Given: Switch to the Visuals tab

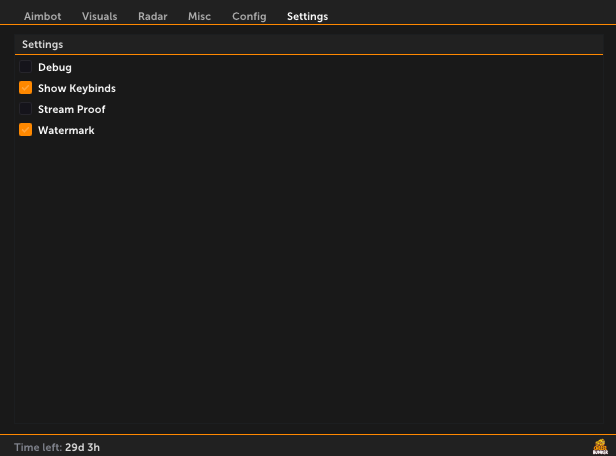Looking at the screenshot, I should (99, 16).
